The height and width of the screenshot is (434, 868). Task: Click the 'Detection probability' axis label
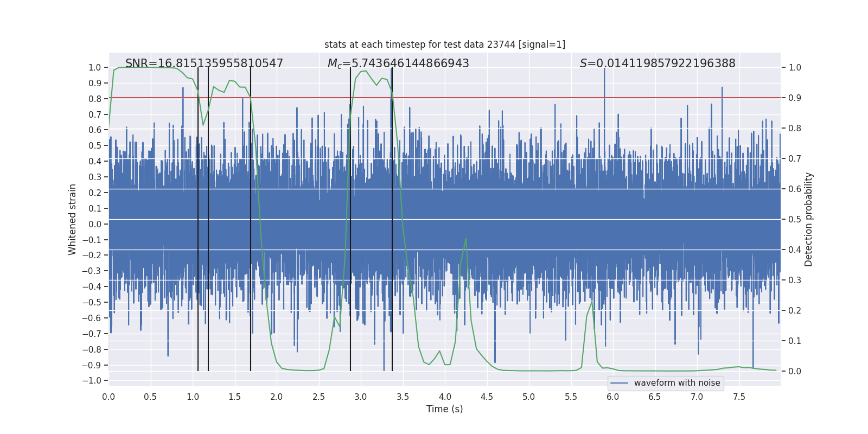[808, 219]
